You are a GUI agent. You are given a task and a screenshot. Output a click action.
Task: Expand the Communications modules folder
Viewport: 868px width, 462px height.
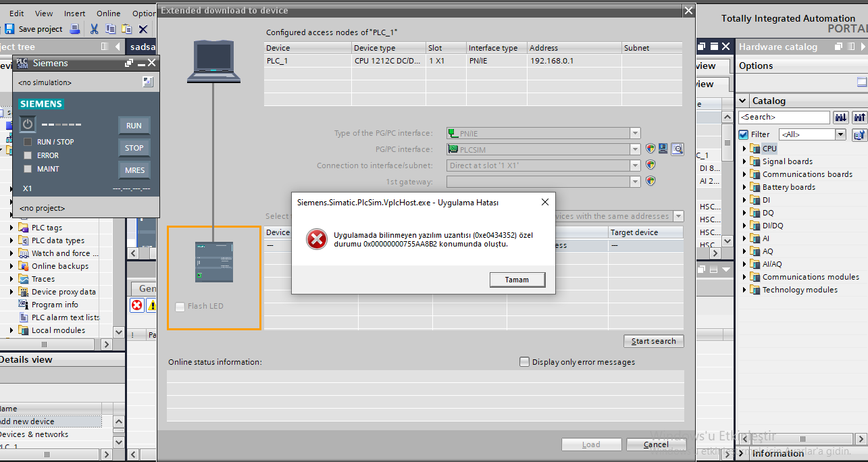[x=744, y=277]
